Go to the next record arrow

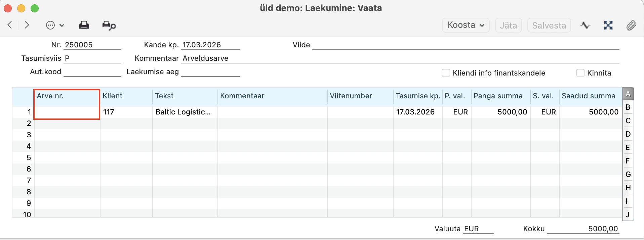pos(27,25)
